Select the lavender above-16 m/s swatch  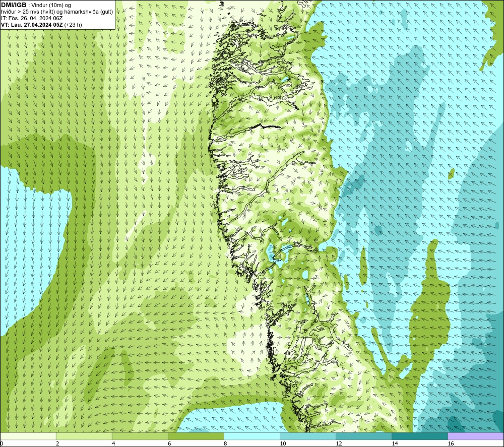(x=476, y=436)
